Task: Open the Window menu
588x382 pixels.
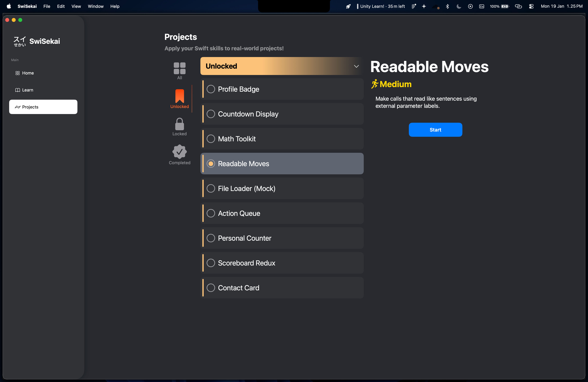Action: click(96, 6)
